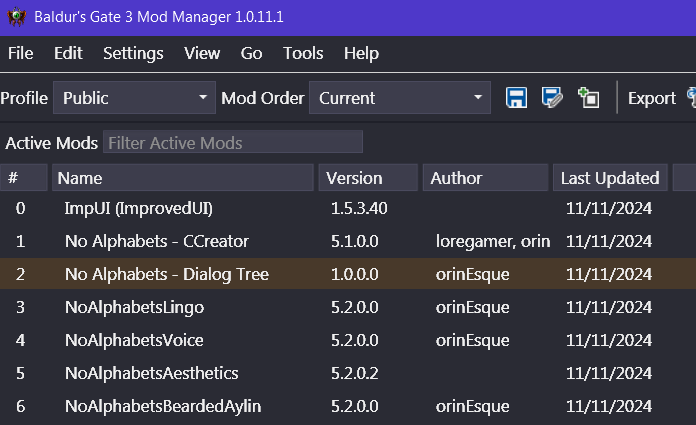
Task: Select the ImpUI (ImprovedUI) mod row
Action: [139, 209]
